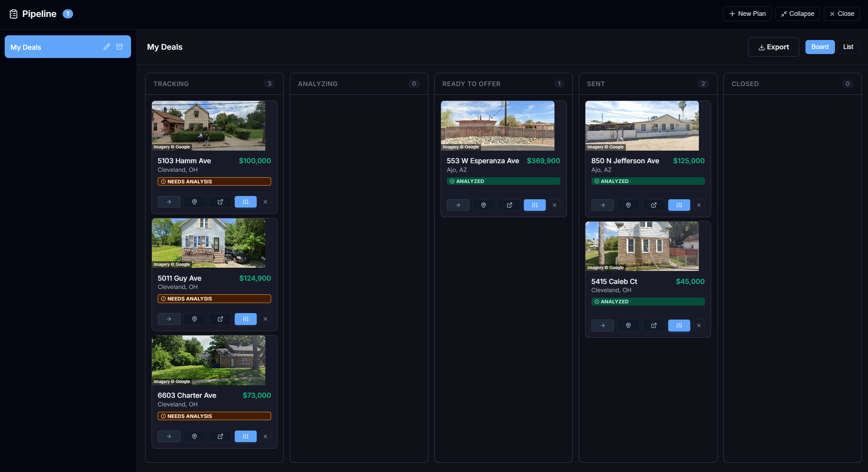Open the TRACKING column header
The width and height of the screenshot is (868, 472).
(171, 84)
